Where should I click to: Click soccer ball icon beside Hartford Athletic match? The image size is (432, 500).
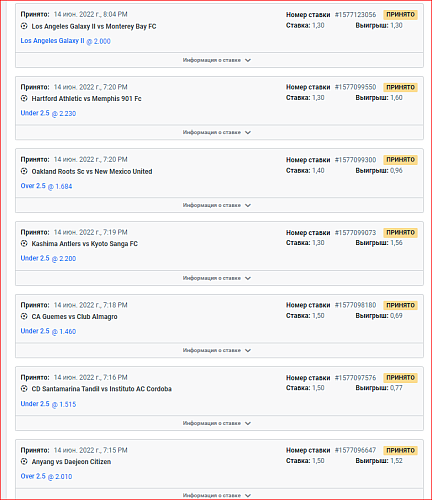click(24, 98)
